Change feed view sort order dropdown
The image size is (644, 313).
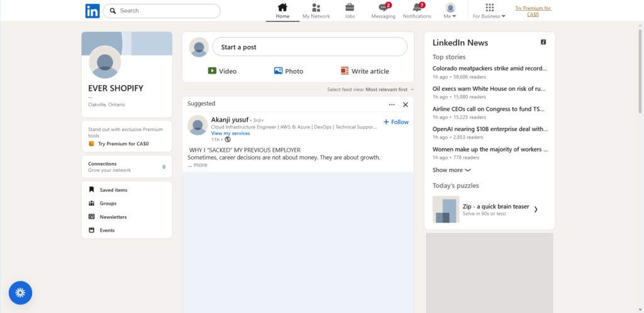(x=389, y=89)
